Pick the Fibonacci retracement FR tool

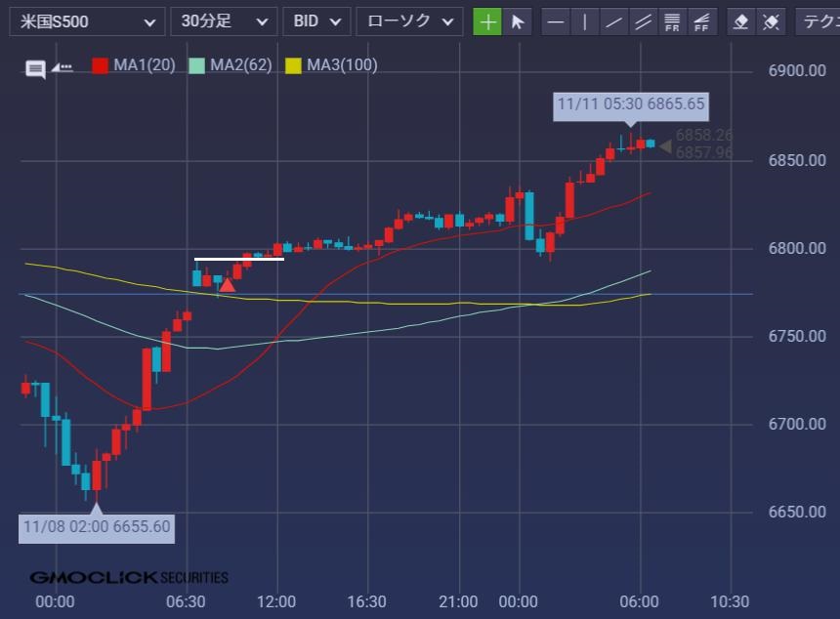672,21
